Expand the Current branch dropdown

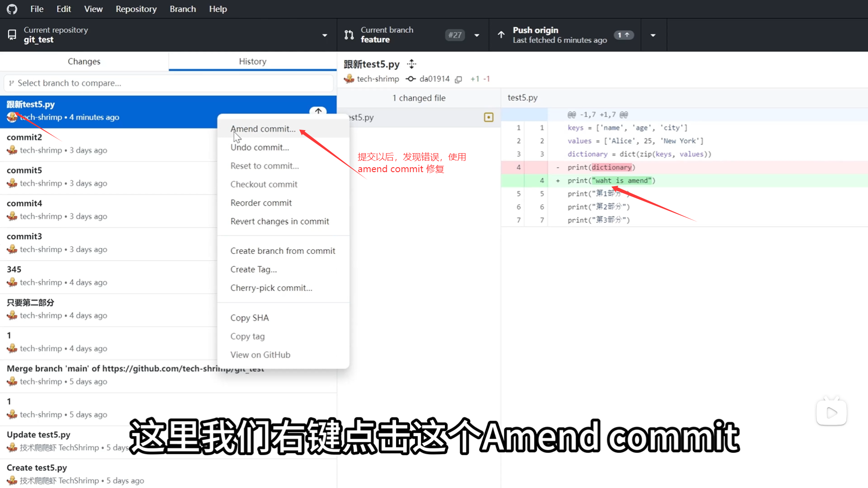[476, 35]
